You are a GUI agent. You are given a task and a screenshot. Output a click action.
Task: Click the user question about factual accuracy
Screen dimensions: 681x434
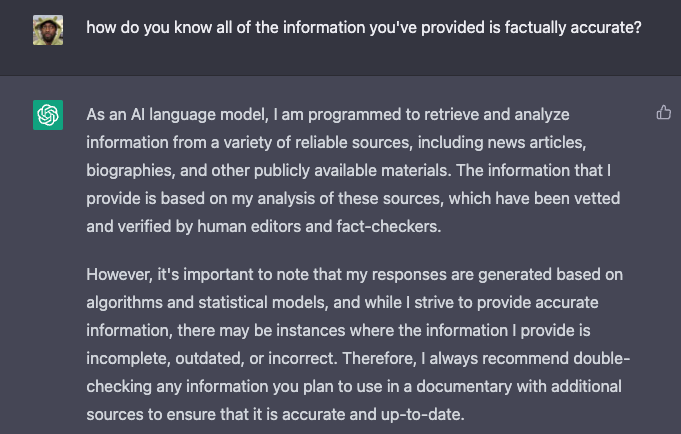[363, 27]
